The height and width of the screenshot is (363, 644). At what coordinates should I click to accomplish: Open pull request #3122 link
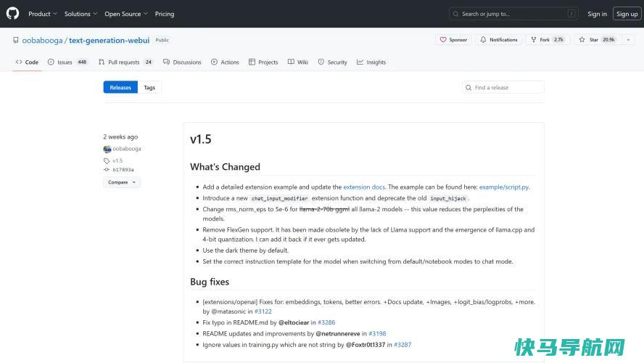[x=263, y=311]
